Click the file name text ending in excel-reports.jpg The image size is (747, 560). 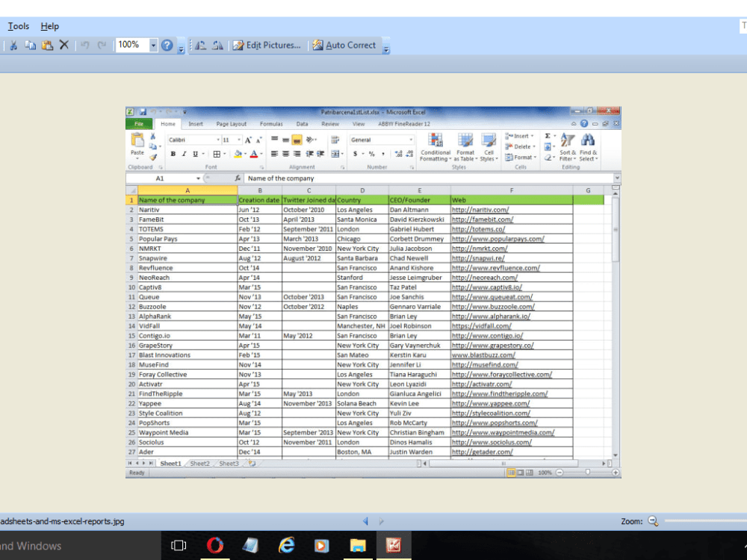[x=63, y=521]
